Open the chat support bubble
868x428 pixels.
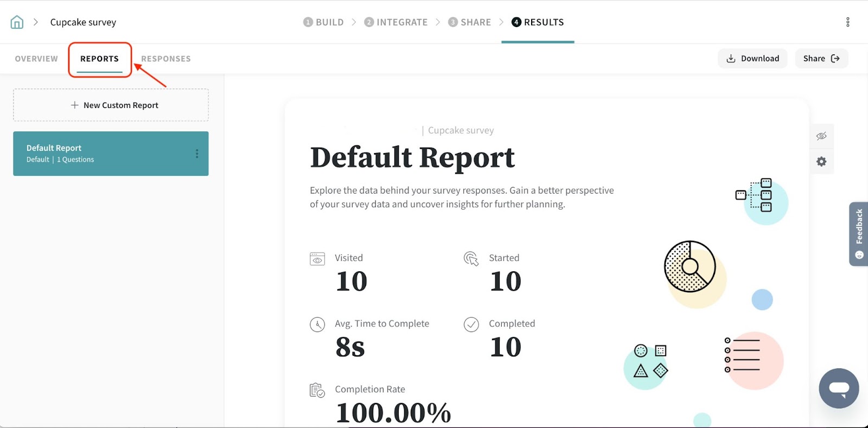(x=838, y=388)
